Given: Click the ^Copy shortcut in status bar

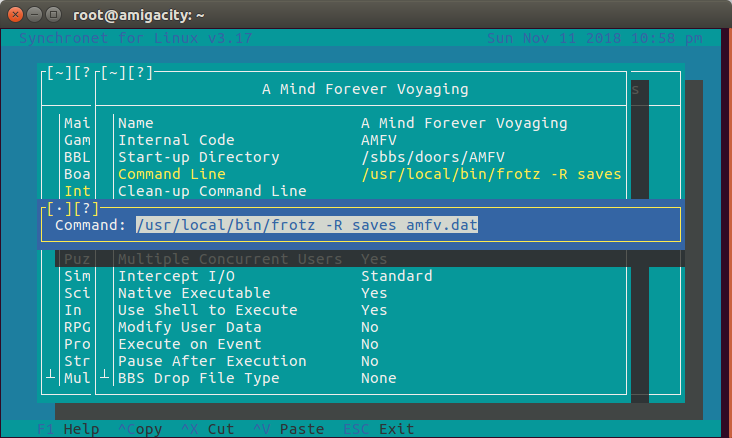Looking at the screenshot, I should pos(140,429).
